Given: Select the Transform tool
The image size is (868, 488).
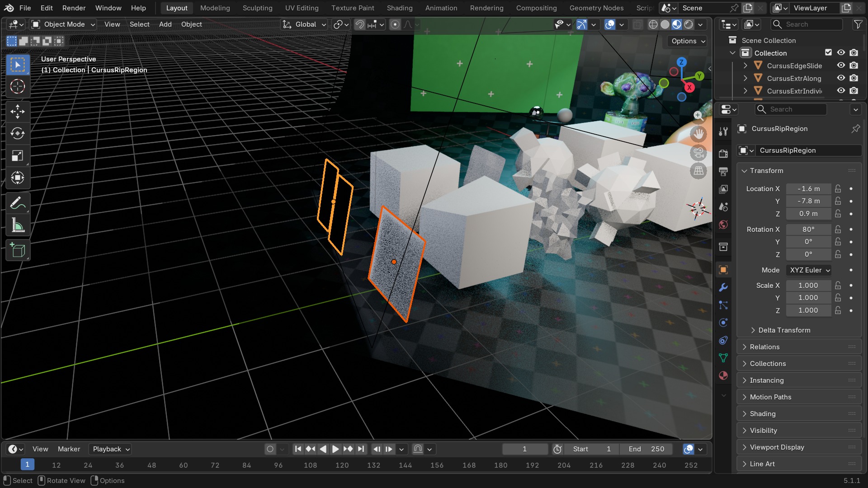Looking at the screenshot, I should tap(18, 178).
